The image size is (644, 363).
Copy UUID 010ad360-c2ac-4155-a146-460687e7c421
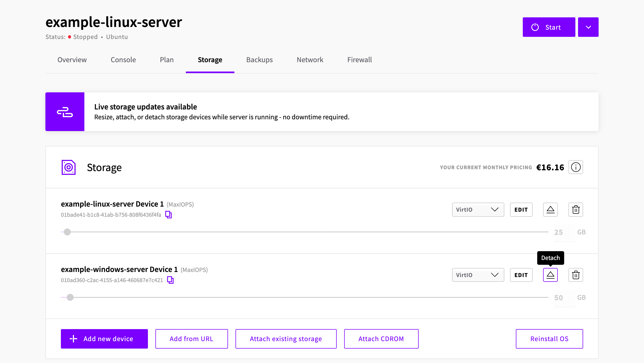(170, 280)
